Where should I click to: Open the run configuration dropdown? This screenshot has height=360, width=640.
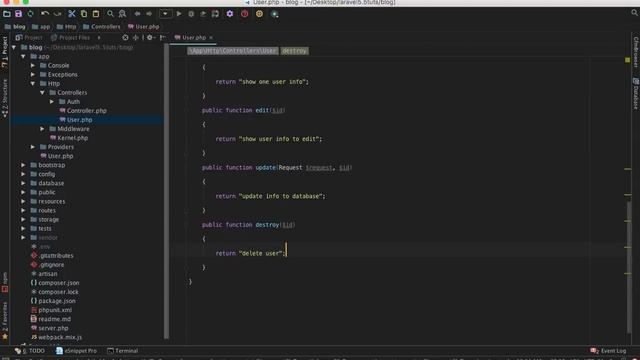[x=165, y=14]
